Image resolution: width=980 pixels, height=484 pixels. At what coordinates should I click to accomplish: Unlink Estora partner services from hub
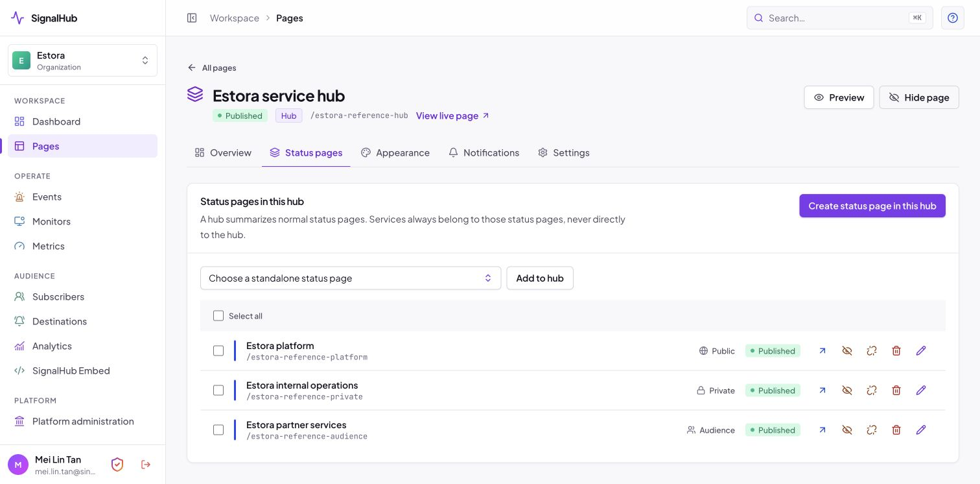(872, 430)
